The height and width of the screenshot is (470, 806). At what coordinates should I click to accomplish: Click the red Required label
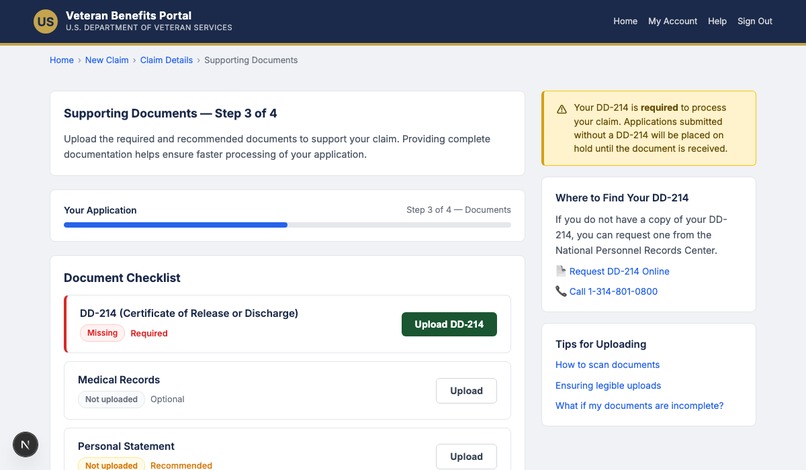click(x=149, y=333)
